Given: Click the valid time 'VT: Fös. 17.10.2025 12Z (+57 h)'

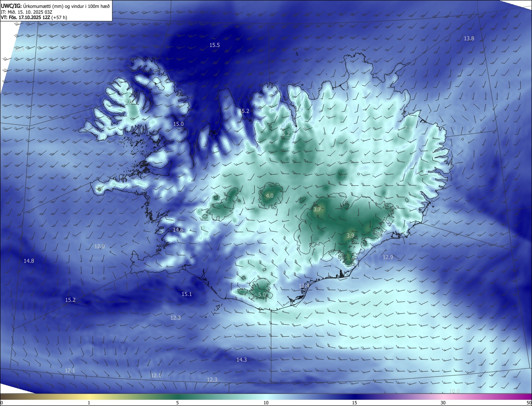Looking at the screenshot, I should (34, 17).
